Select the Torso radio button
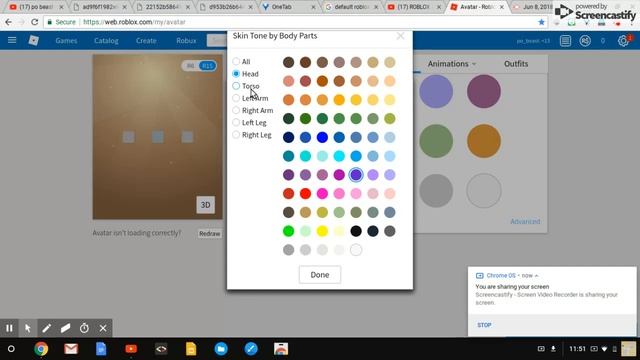The height and width of the screenshot is (360, 640). point(236,86)
